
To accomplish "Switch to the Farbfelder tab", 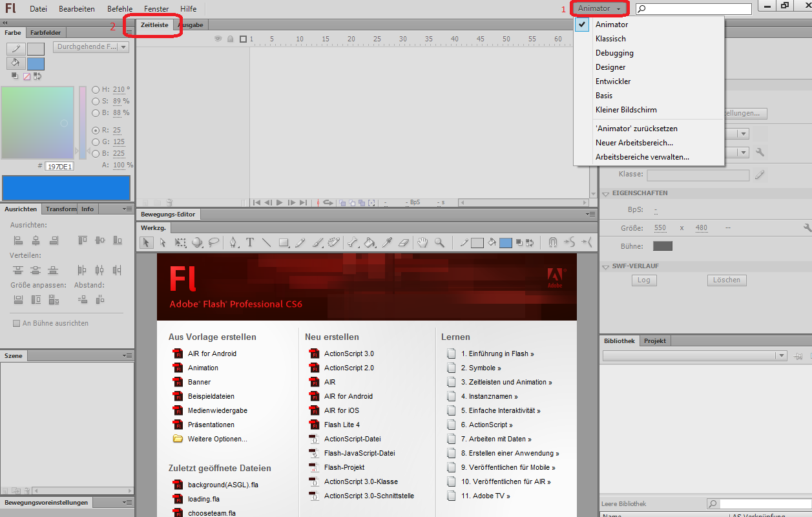I will click(45, 32).
